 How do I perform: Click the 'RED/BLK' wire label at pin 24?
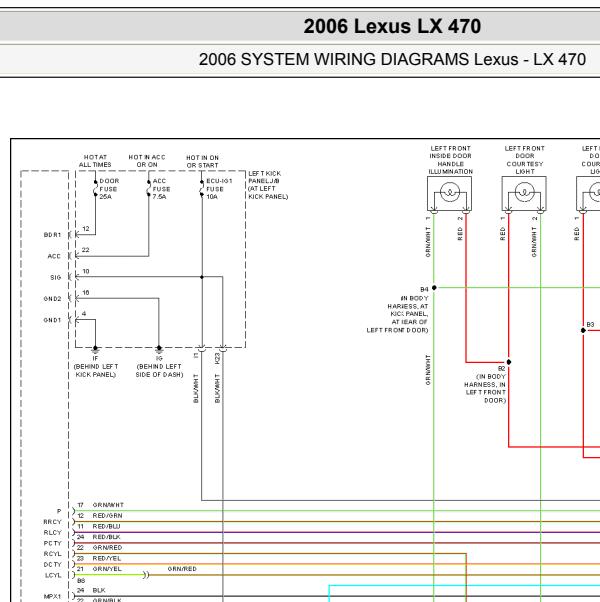click(106, 537)
